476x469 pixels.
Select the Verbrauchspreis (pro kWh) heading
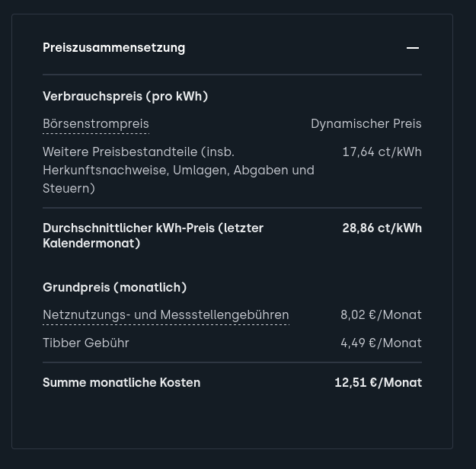pos(125,97)
